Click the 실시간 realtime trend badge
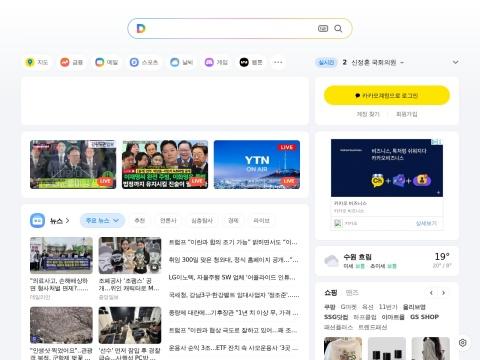 coord(326,62)
